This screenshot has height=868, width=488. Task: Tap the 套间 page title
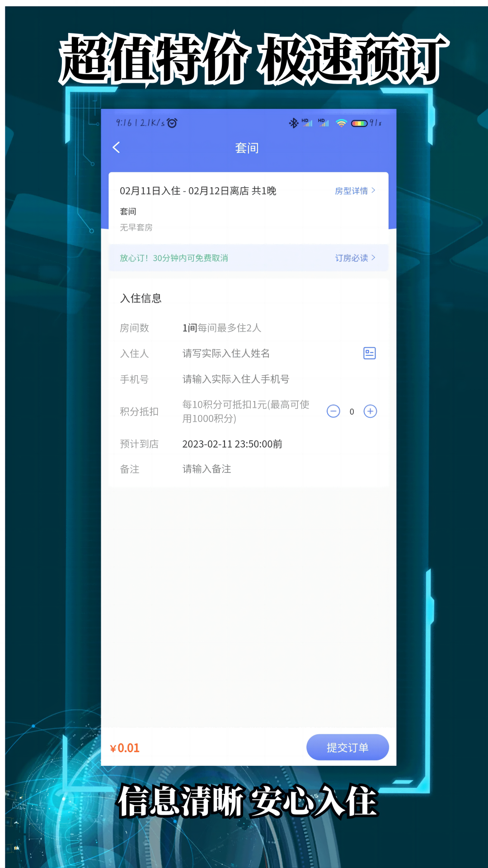point(247,148)
